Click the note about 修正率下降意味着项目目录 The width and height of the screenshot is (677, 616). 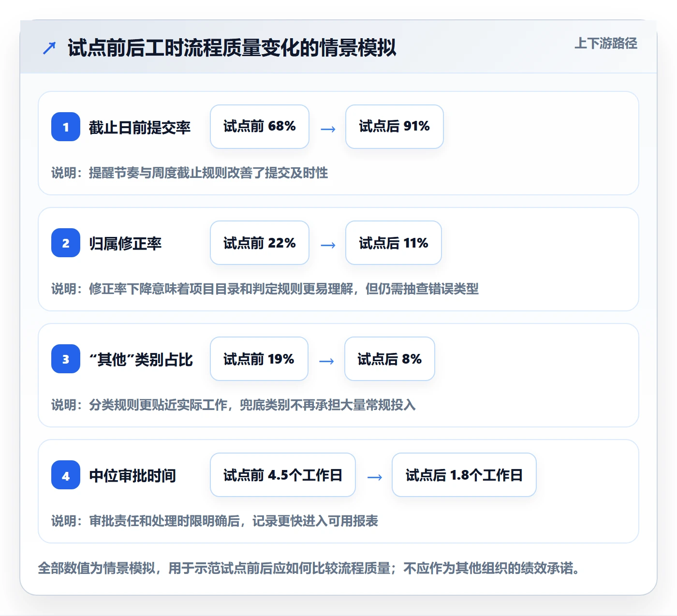coord(265,289)
